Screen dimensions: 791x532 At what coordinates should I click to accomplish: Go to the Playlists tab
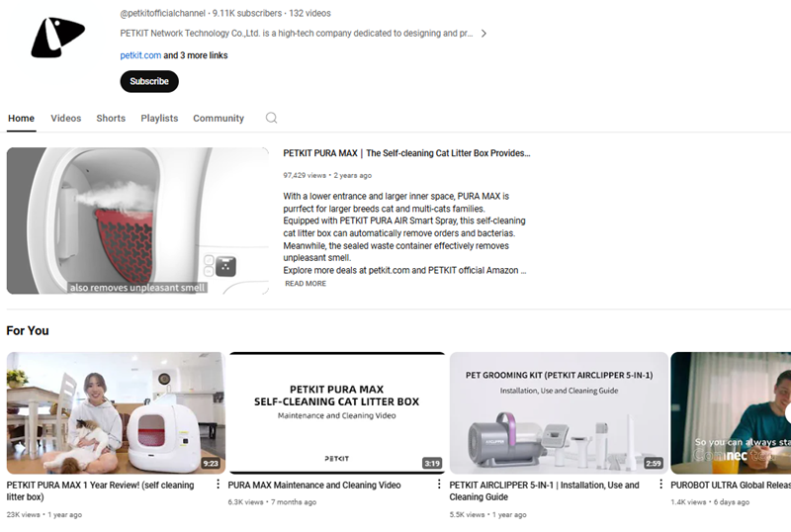(x=159, y=118)
